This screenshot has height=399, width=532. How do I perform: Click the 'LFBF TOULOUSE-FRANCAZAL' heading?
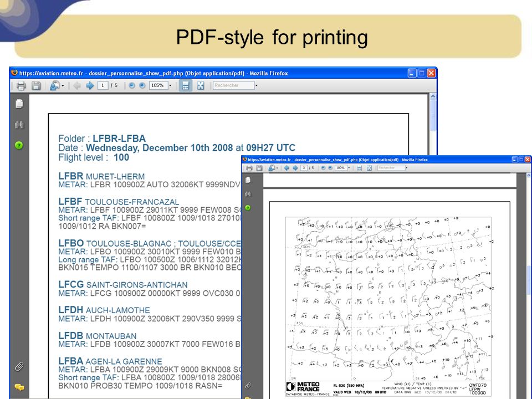[x=119, y=202]
